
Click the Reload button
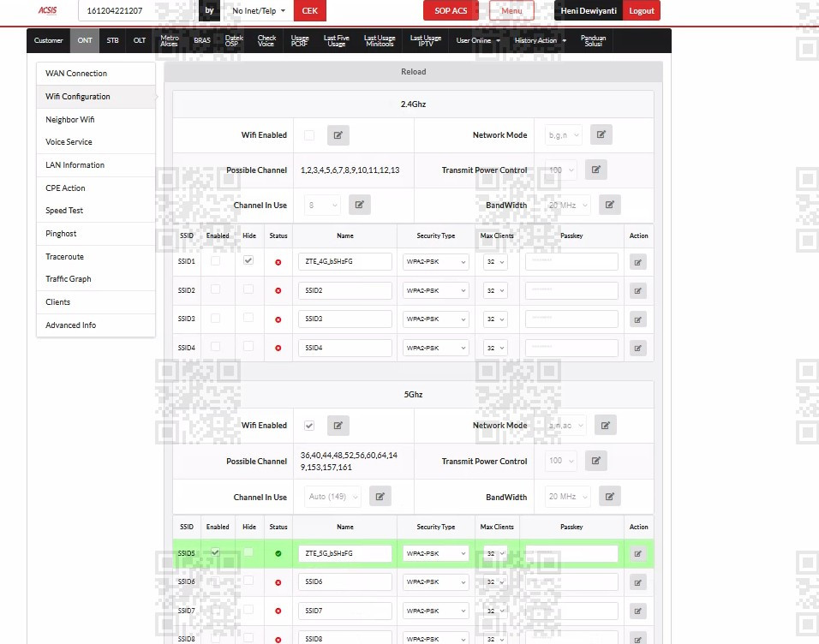413,72
